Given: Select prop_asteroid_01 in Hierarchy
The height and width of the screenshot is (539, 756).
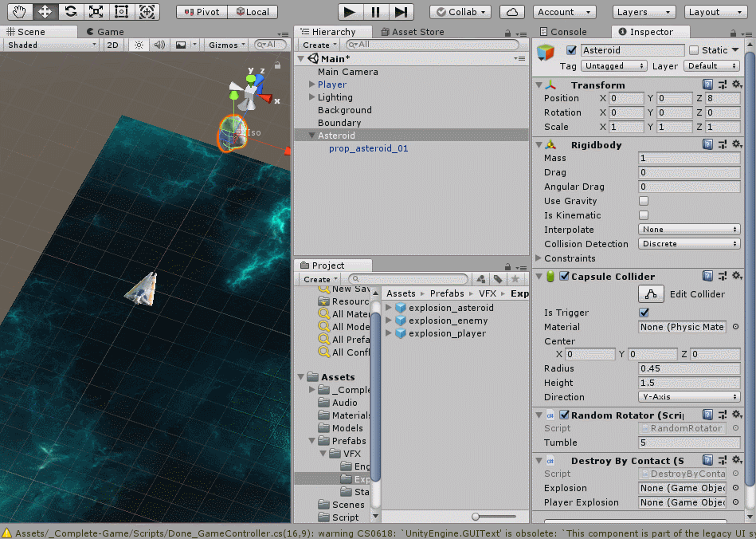Looking at the screenshot, I should pos(368,148).
